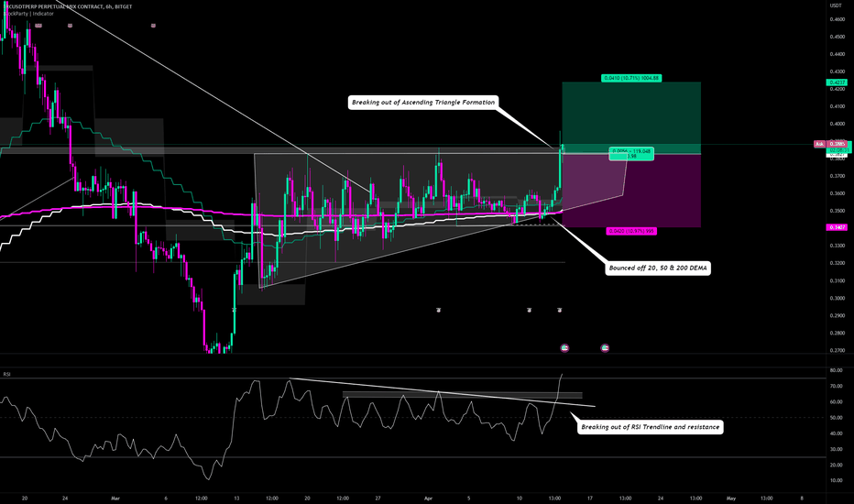This screenshot has width=854, height=504.
Task: Click the 0.4600 level on the price scale
Action: (838, 19)
